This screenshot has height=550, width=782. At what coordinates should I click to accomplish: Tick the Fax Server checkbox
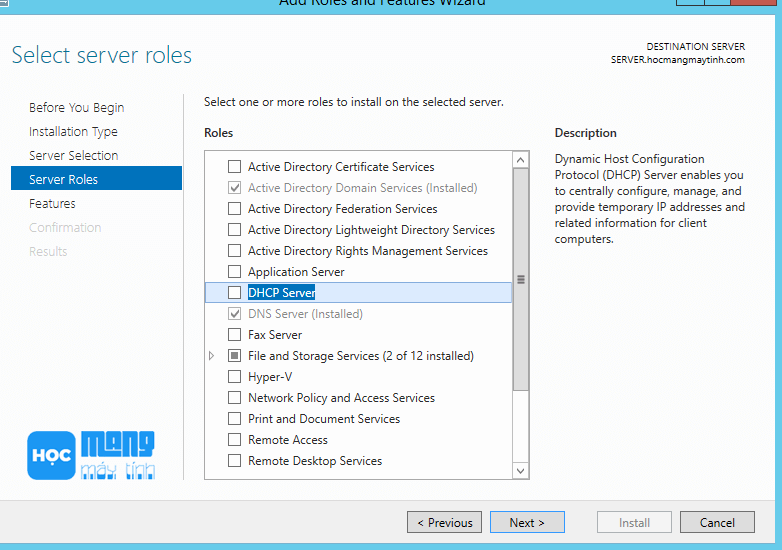234,334
